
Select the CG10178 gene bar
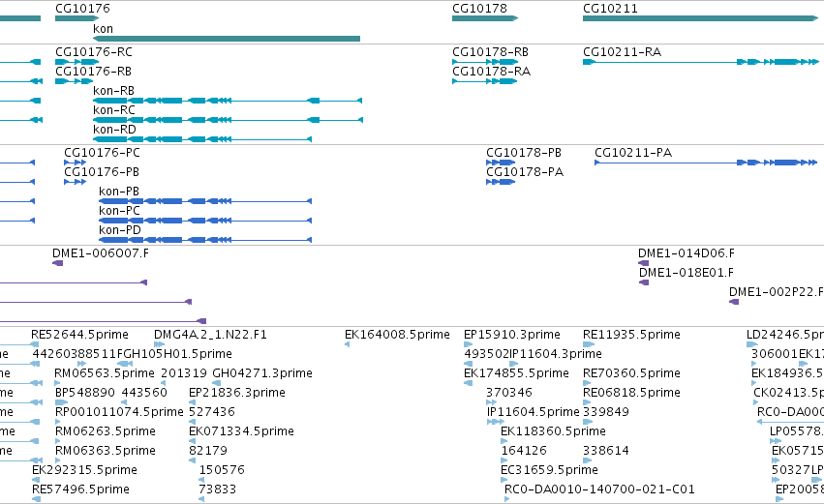(485, 18)
